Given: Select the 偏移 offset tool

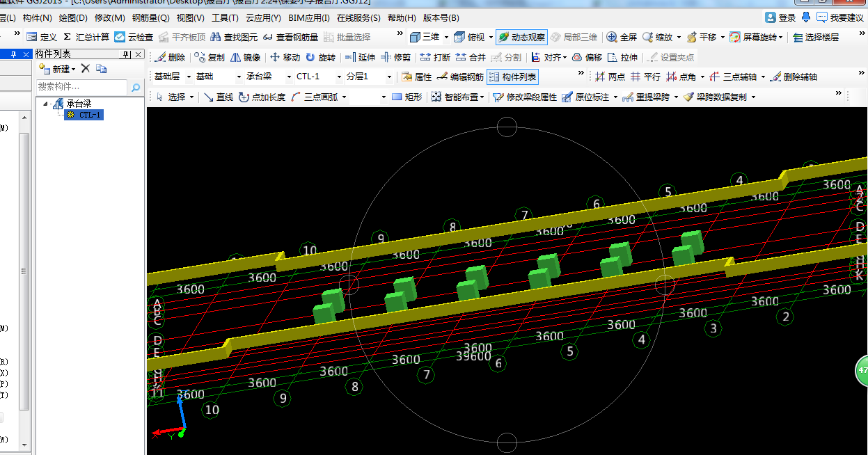Looking at the screenshot, I should 587,58.
